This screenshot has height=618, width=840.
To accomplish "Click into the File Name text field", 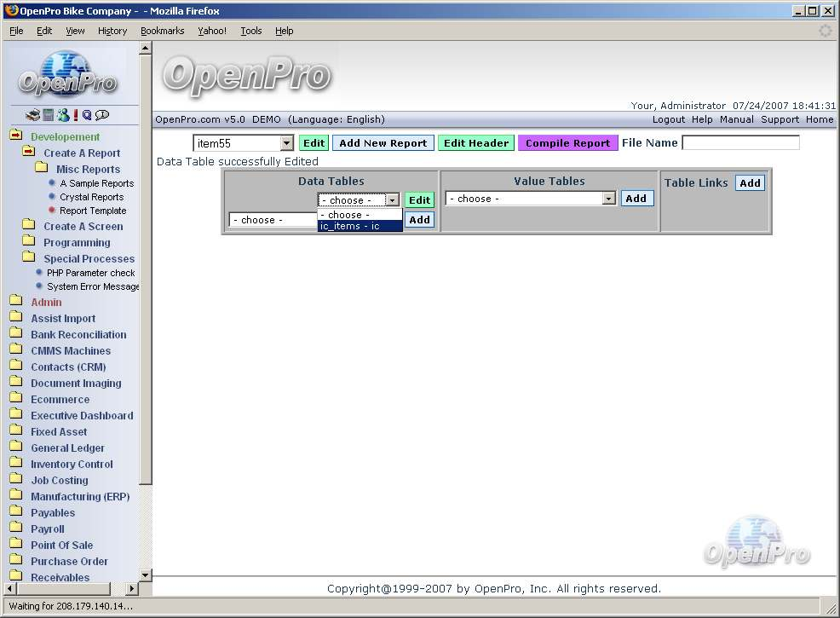I will click(740, 143).
